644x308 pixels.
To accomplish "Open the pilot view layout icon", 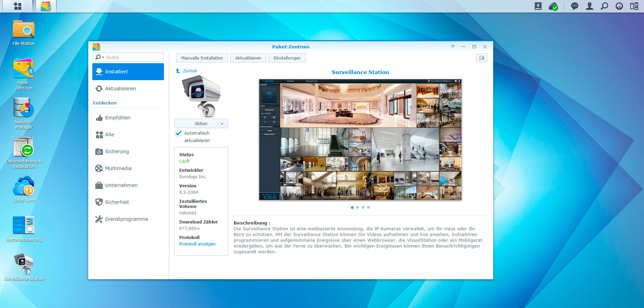I will coord(634,6).
